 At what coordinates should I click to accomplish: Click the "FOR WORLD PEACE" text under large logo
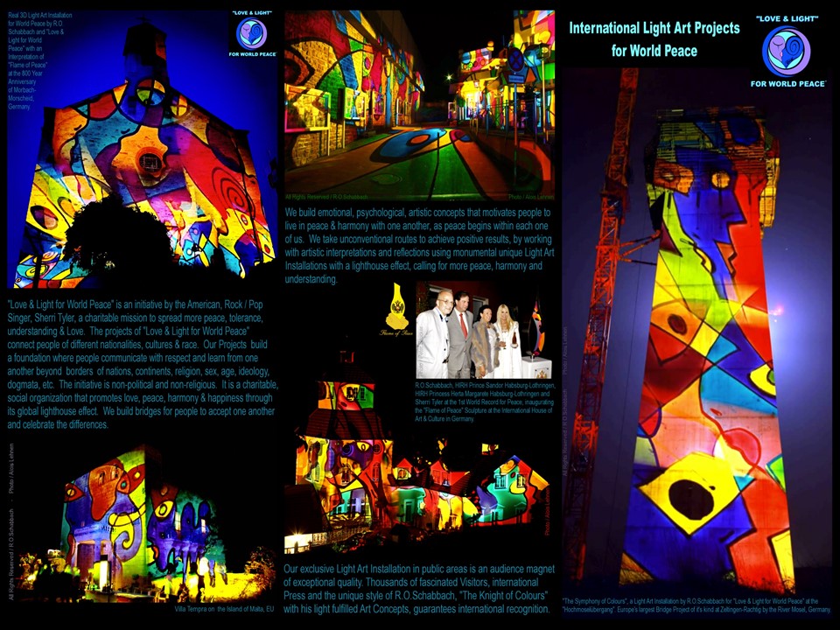pyautogui.click(x=787, y=84)
